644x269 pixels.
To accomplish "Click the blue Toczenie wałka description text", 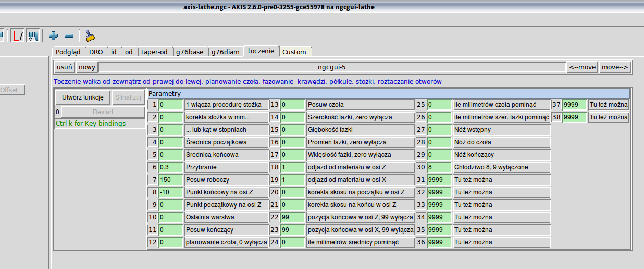I will [x=247, y=82].
